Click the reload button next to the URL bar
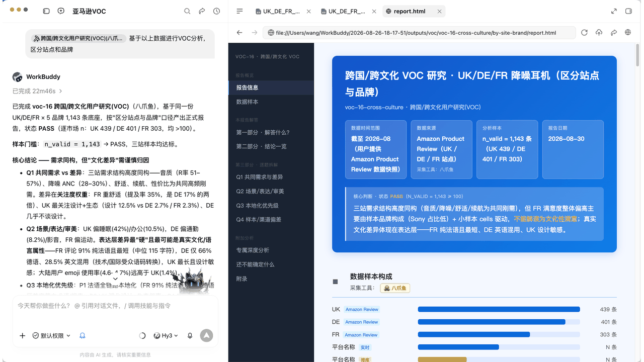 [584, 33]
